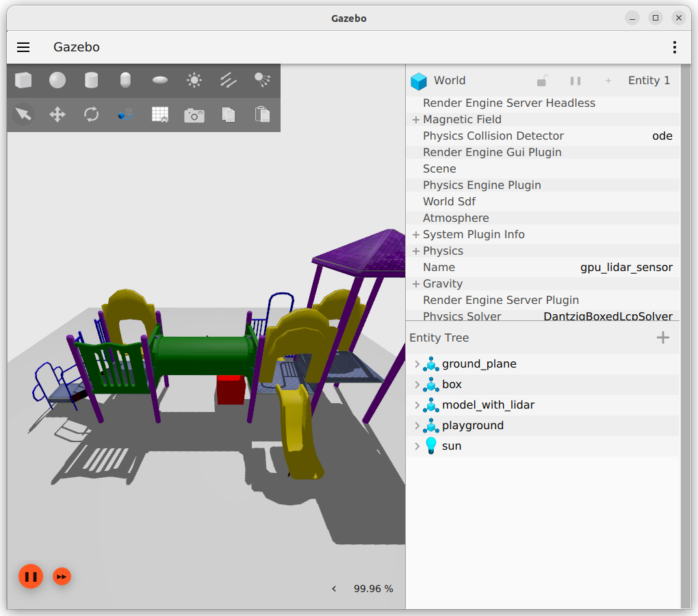Open the grid configuration icon
Screen dimensions: 698x616
click(x=160, y=114)
